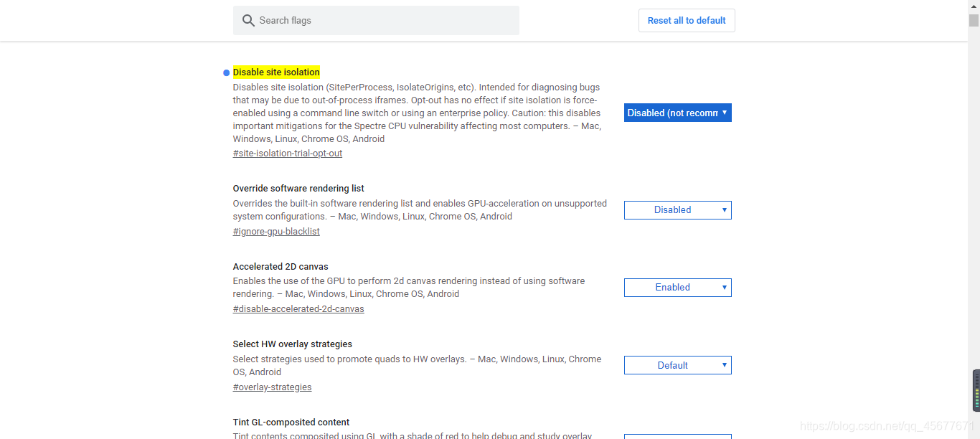Viewport: 980px width, 439px height.
Task: Click the Select HW overlay strategies heading
Action: 293,344
